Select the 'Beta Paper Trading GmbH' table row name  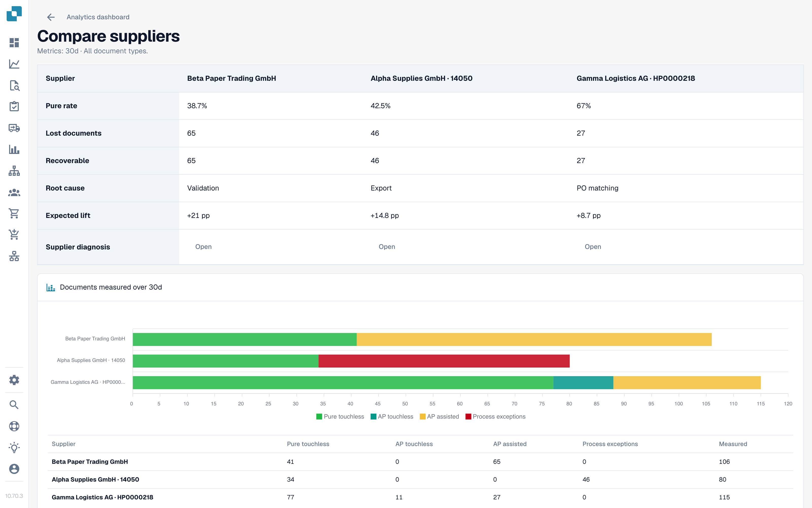pyautogui.click(x=90, y=462)
